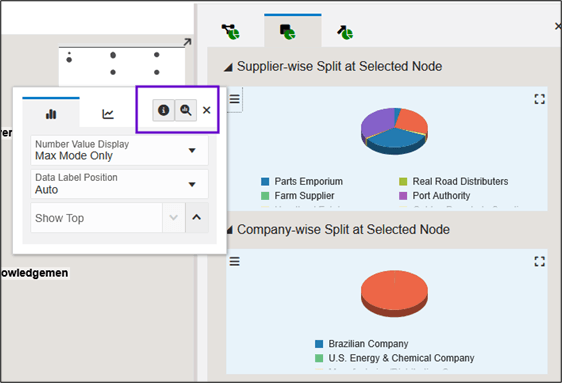Maximize the Supplier-wise pie chart
This screenshot has width=562, height=383.
539,99
